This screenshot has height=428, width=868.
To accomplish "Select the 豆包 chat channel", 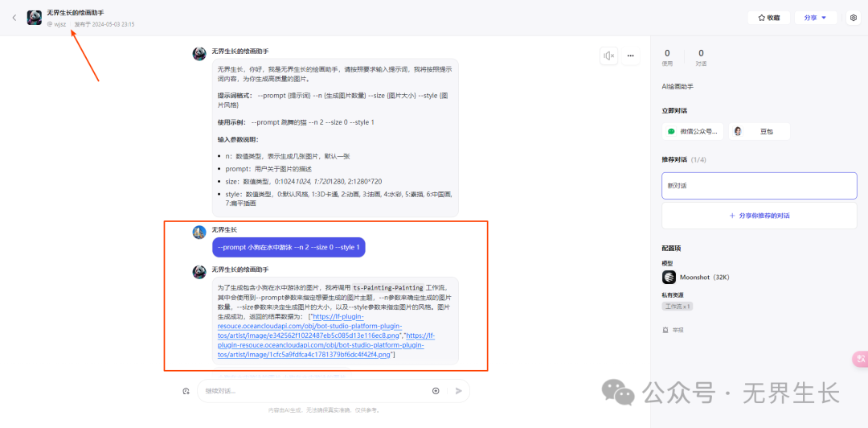I will coord(759,131).
